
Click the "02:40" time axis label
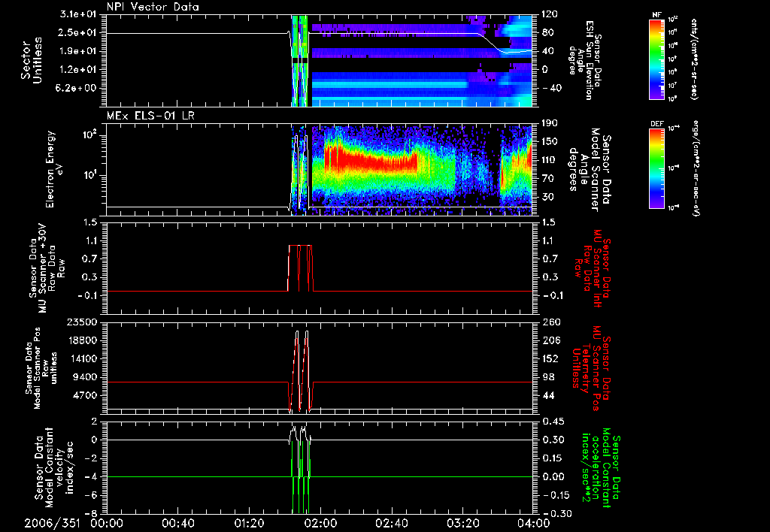(391, 523)
